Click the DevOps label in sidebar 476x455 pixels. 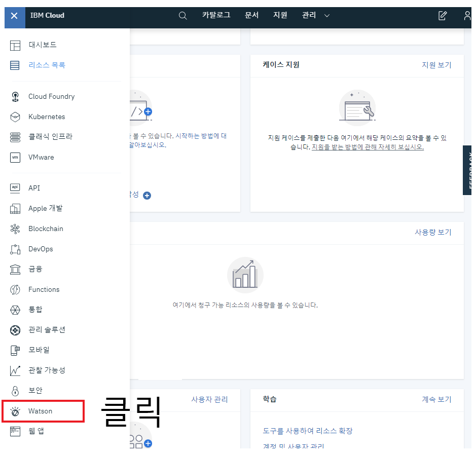[x=41, y=249]
